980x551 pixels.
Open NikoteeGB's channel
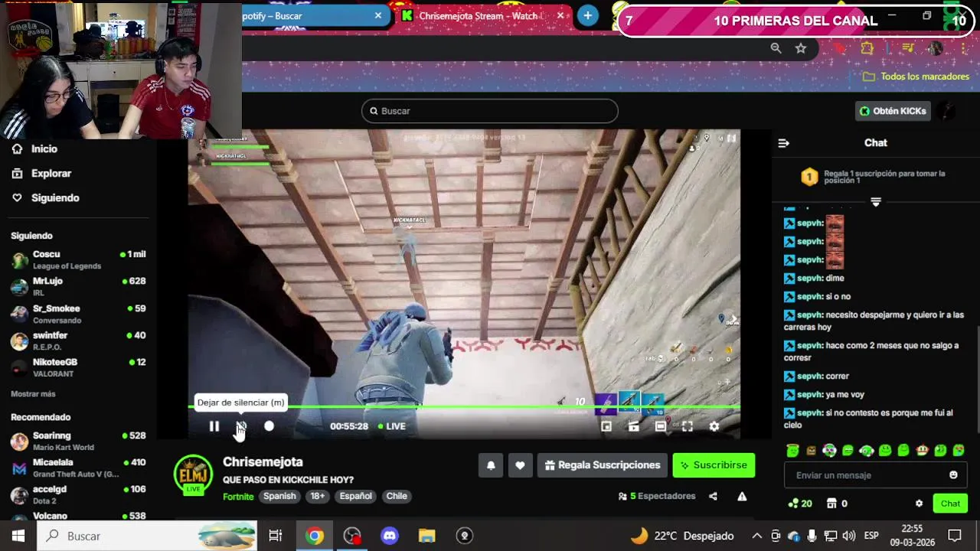(x=78, y=367)
